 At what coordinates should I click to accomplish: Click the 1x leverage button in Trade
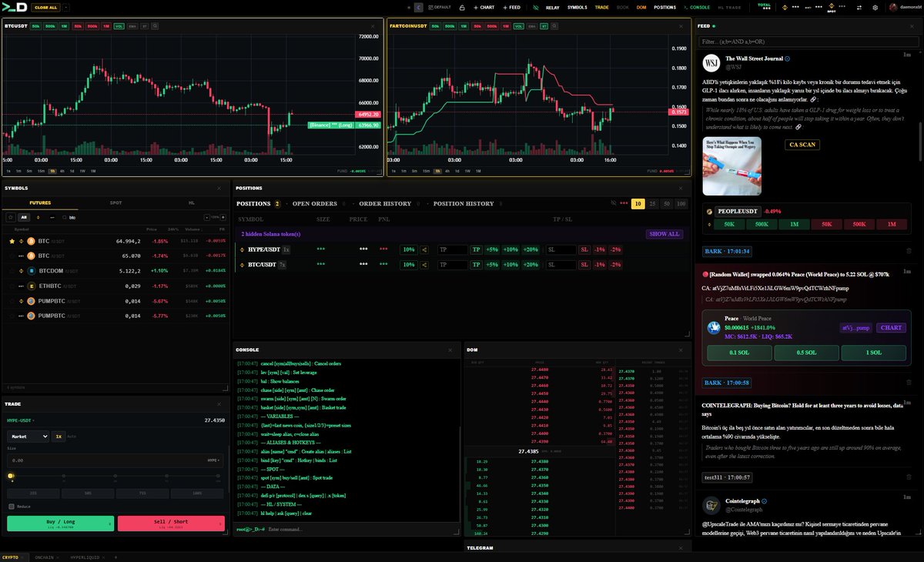click(59, 436)
